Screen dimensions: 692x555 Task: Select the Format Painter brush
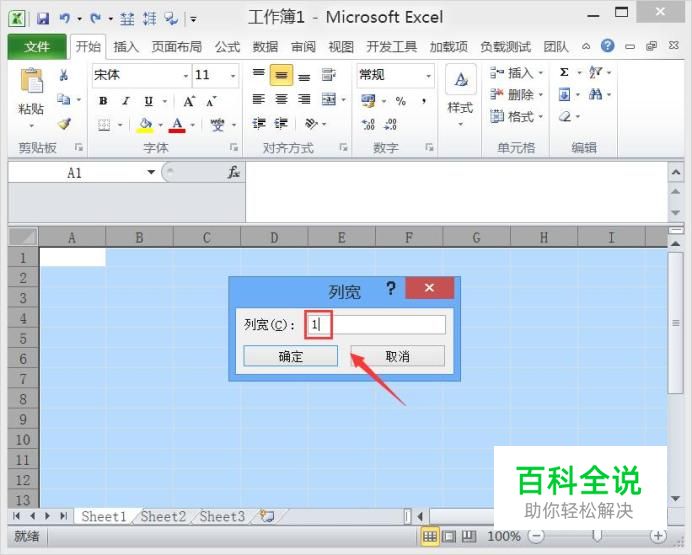64,124
